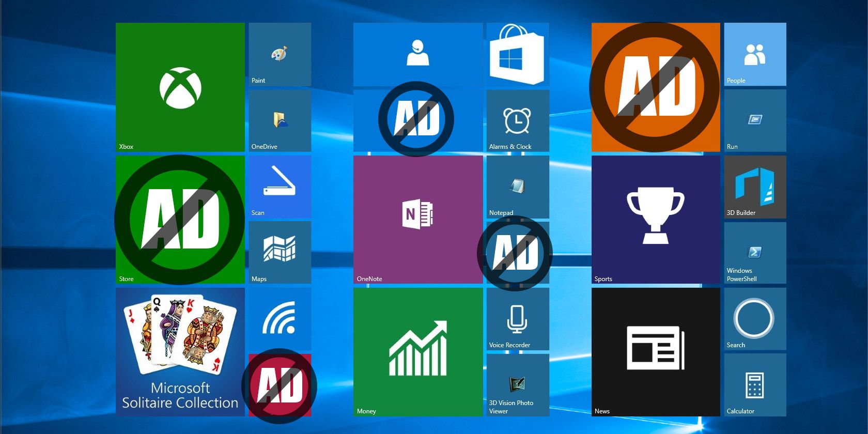
Task: Open Alarms & Clock tile
Action: (518, 121)
